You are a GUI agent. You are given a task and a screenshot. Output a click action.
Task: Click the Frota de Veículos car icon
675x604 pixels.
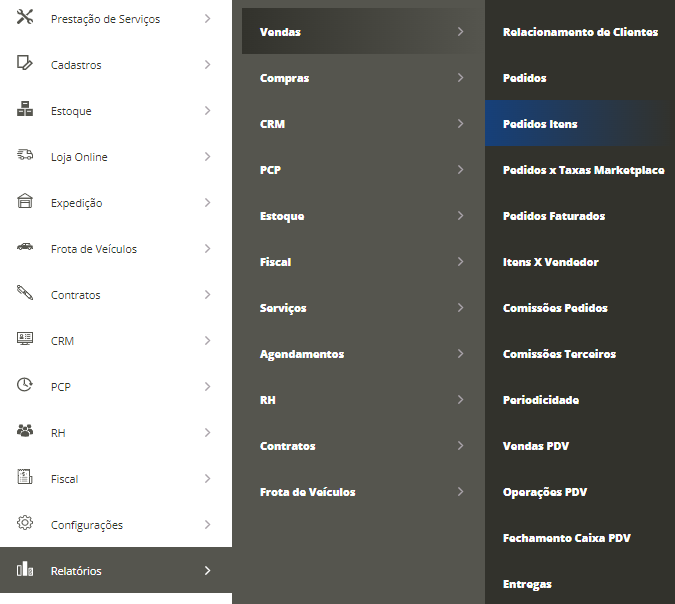pyautogui.click(x=25, y=249)
